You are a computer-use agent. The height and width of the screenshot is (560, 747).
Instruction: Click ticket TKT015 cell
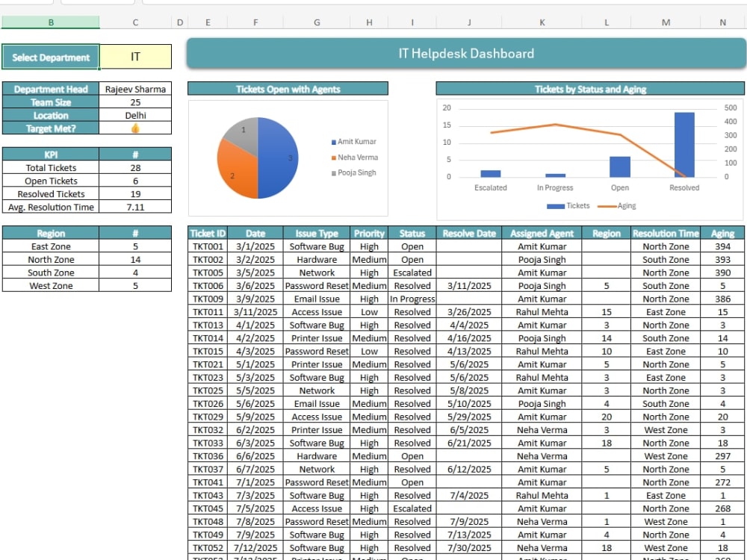pyautogui.click(x=208, y=352)
